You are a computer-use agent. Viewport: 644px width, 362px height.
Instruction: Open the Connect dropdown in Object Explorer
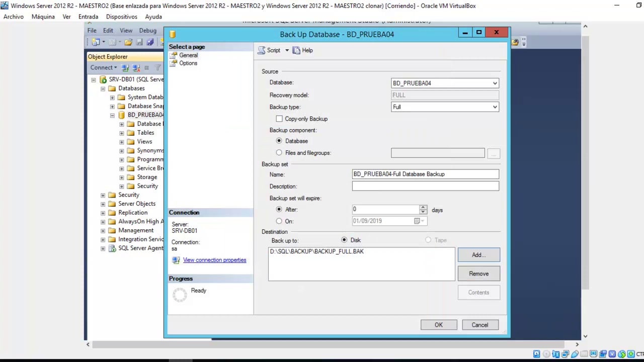[x=104, y=67]
